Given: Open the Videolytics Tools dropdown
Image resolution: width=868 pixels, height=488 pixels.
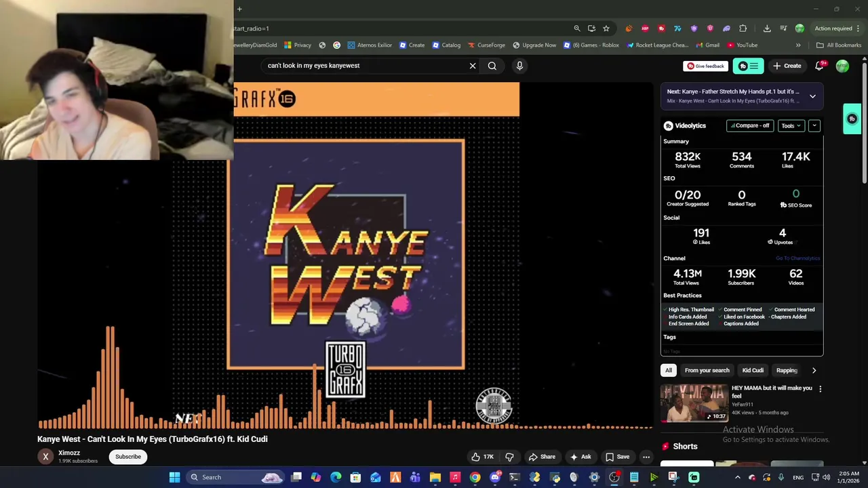Looking at the screenshot, I should [791, 125].
